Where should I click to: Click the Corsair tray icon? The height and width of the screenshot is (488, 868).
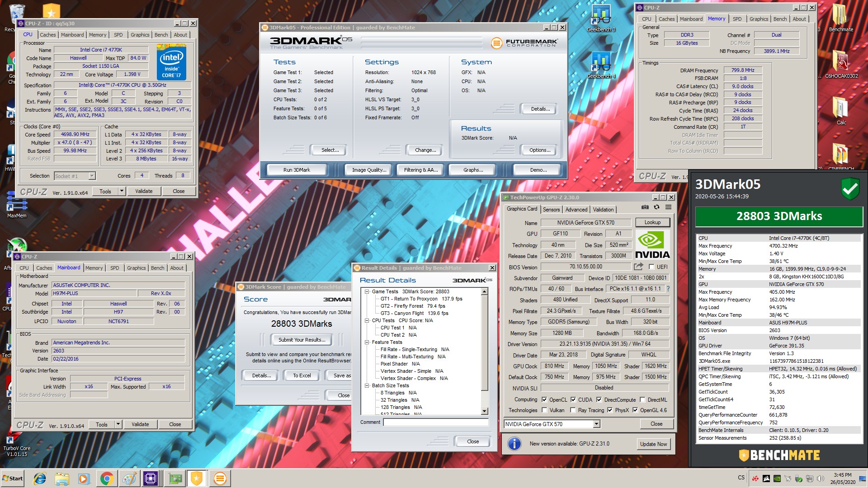766,479
